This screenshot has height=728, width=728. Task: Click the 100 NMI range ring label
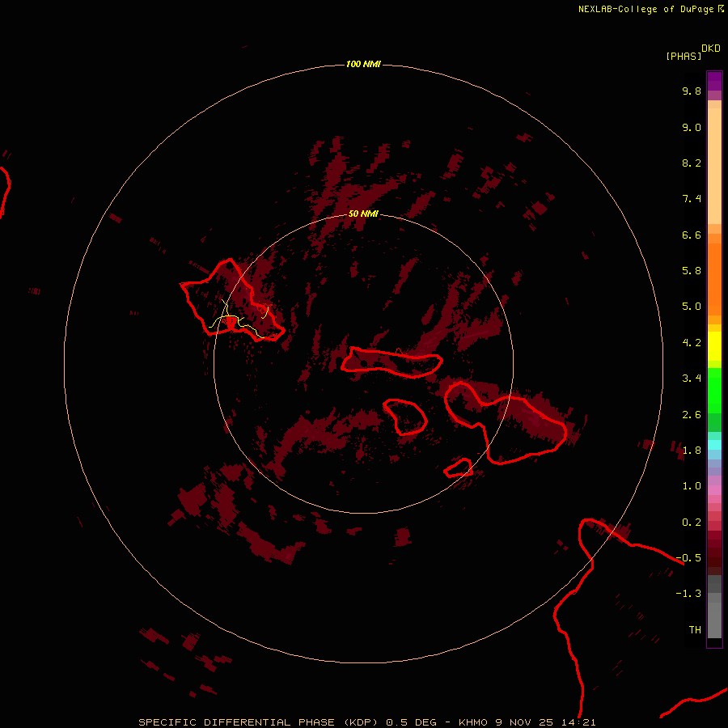coord(363,64)
